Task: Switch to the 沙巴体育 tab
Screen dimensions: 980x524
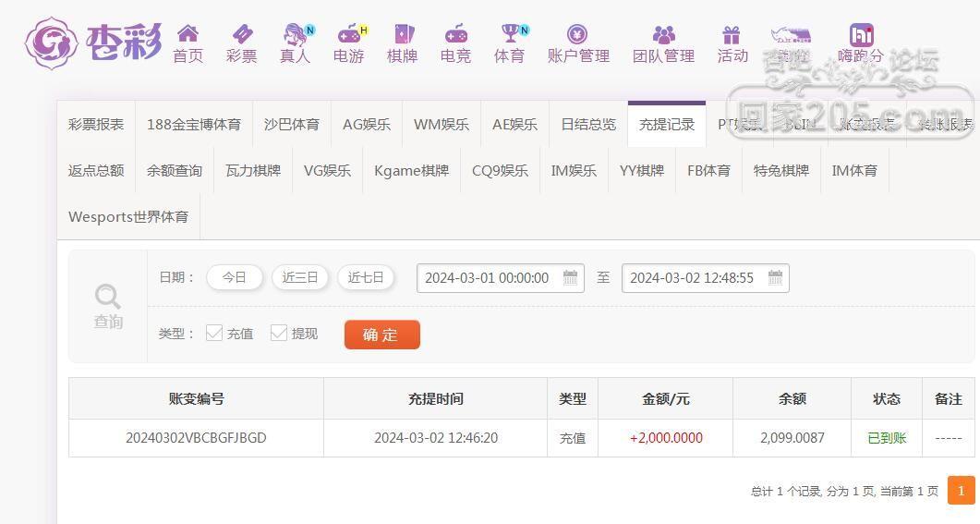Action: [292, 125]
